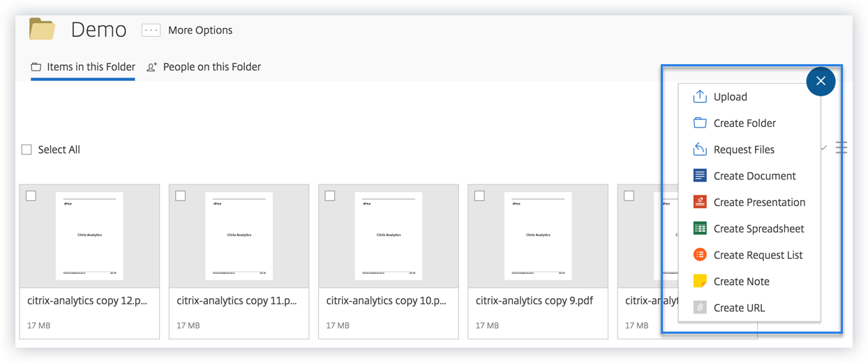Screen dimensions: 868x363
Task: Click the green Create Spreadsheet icon
Action: [700, 228]
